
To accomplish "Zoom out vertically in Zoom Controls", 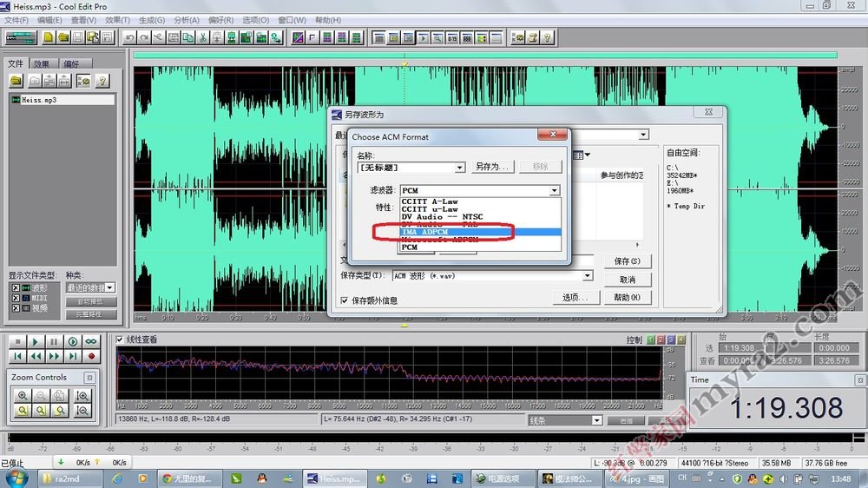I will pos(82,411).
